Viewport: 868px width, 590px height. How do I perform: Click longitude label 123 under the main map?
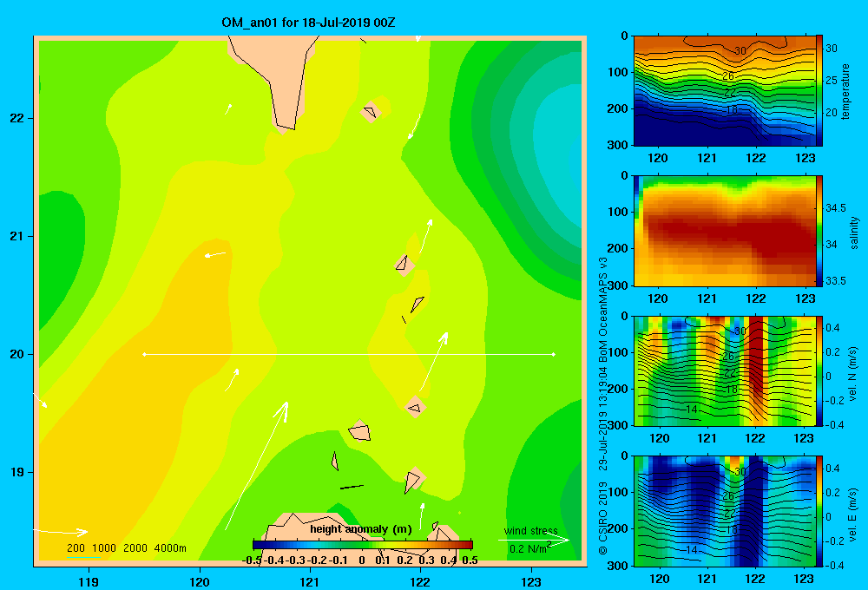click(x=531, y=581)
